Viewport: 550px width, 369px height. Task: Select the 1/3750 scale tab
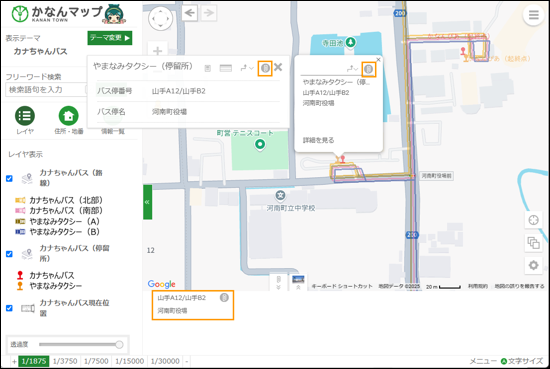click(65, 361)
